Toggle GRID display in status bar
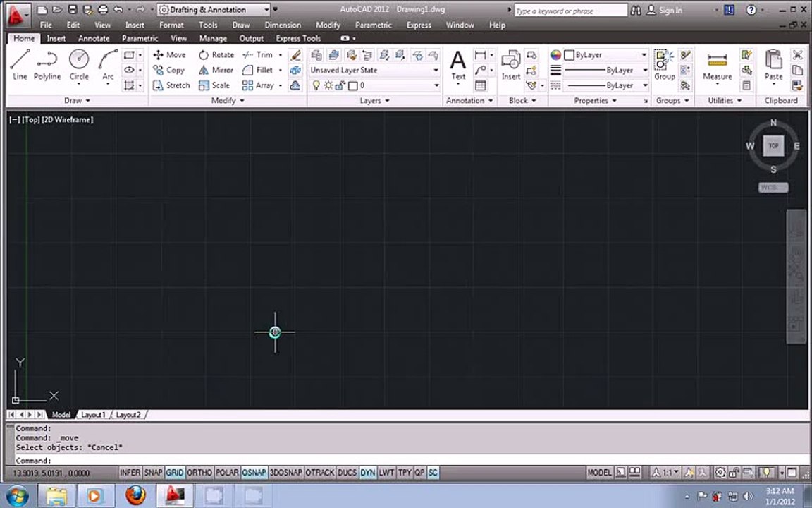This screenshot has width=812, height=508. (x=175, y=472)
